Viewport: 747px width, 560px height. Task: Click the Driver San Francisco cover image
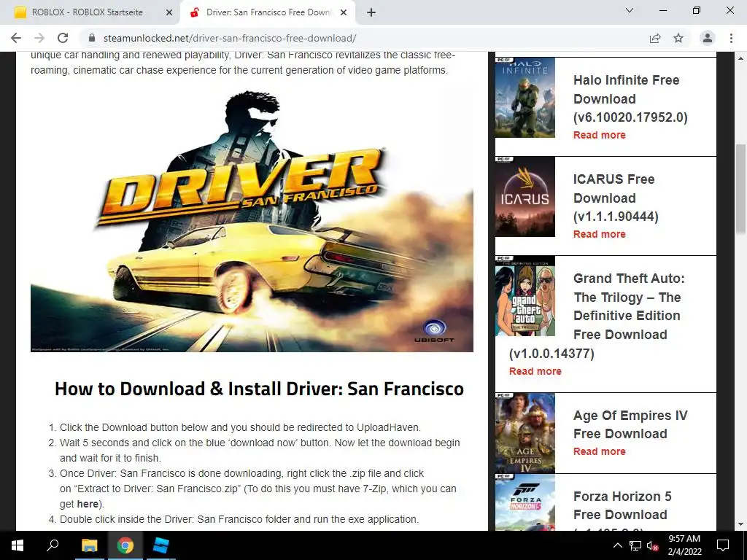(x=252, y=220)
